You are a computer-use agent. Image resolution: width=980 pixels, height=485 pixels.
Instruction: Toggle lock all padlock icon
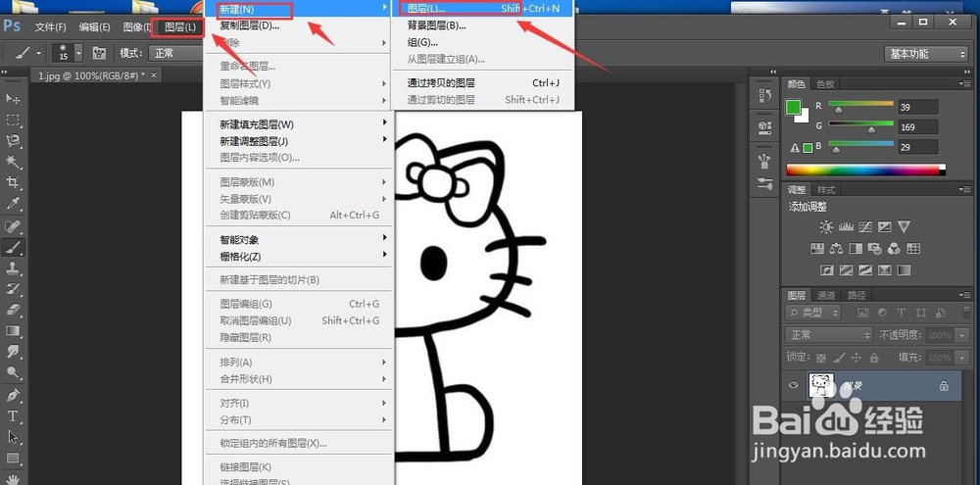click(874, 359)
